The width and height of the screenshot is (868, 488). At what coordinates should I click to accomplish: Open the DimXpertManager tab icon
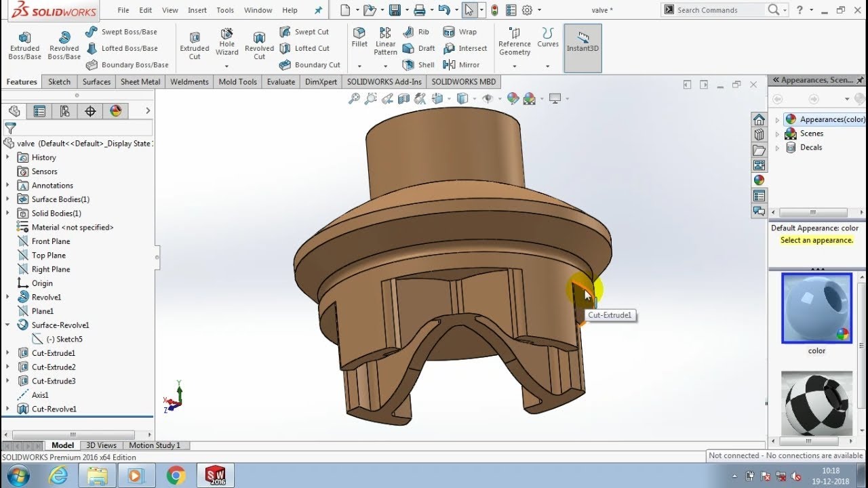point(90,111)
